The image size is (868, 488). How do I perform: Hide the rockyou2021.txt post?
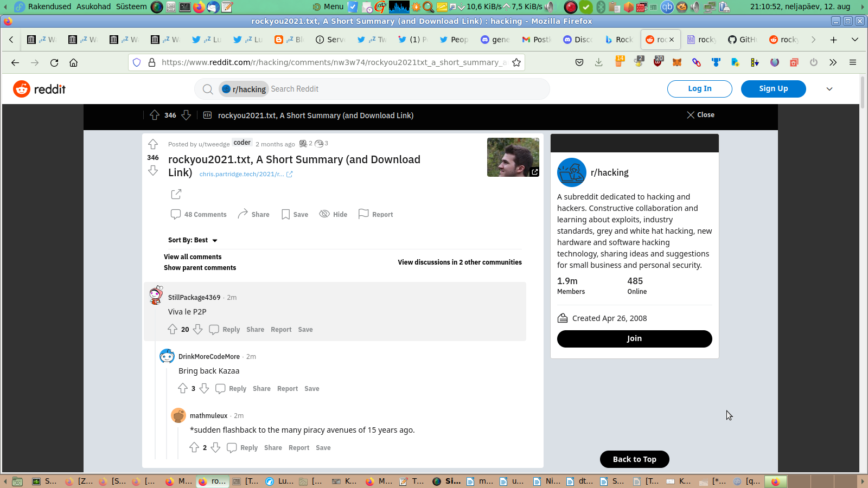click(x=333, y=214)
